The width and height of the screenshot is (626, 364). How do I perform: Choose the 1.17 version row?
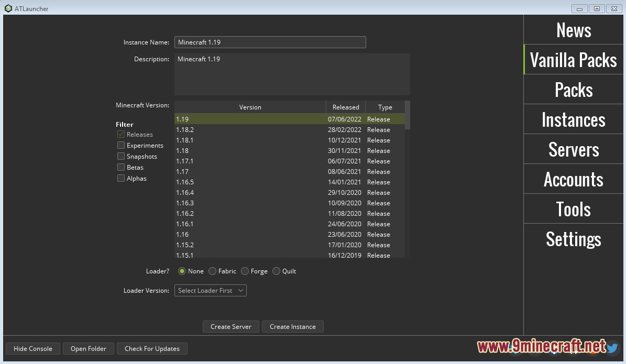[x=290, y=172]
